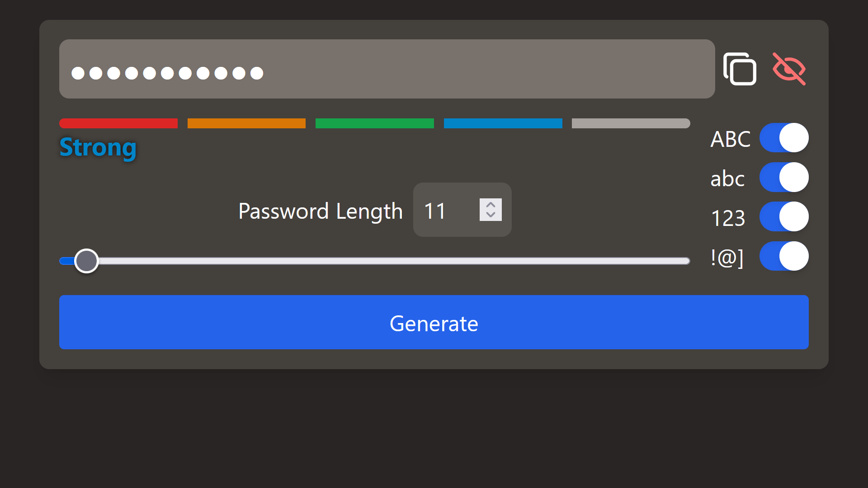Copy the generated password to clipboard

[741, 69]
